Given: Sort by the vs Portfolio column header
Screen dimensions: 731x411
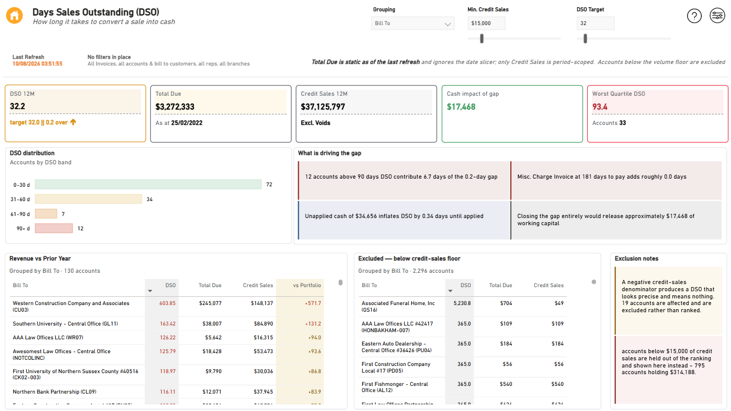Looking at the screenshot, I should pos(307,285).
